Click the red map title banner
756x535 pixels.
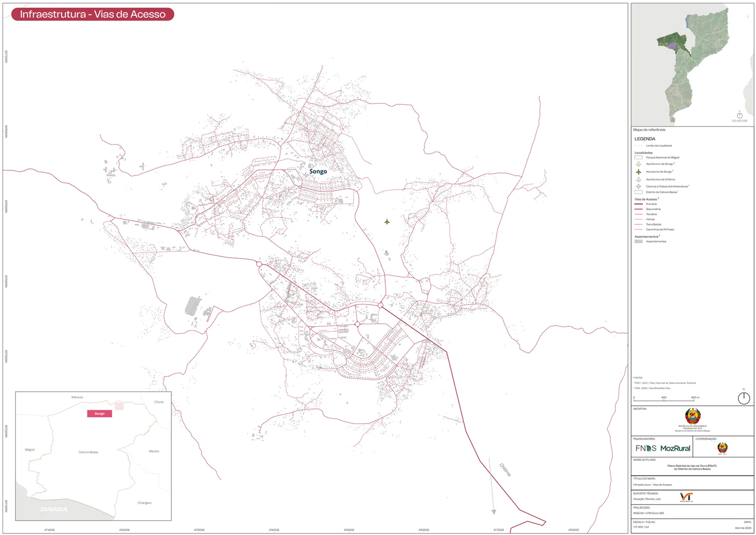93,15
